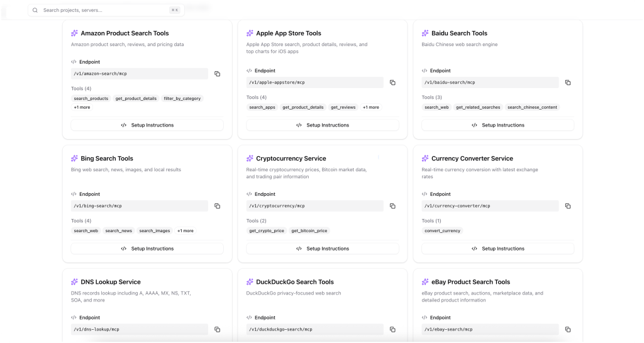Click the code icon next to Cryptocurrency's Endpoint label
The height and width of the screenshot is (343, 644).
pos(249,194)
